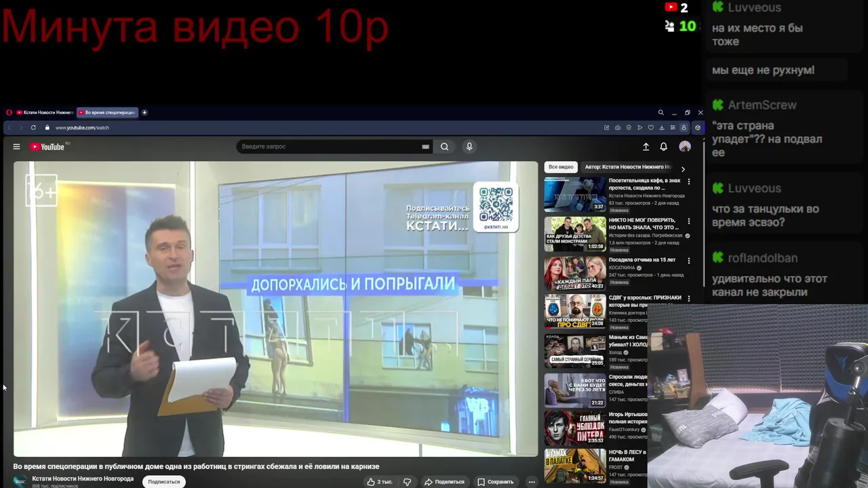This screenshot has width=868, height=488.
Task: Go forward with the browser forward arrow
Action: click(x=20, y=127)
